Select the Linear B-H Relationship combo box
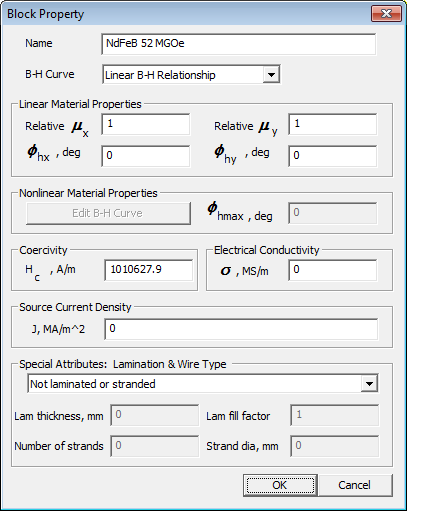 tap(191, 75)
